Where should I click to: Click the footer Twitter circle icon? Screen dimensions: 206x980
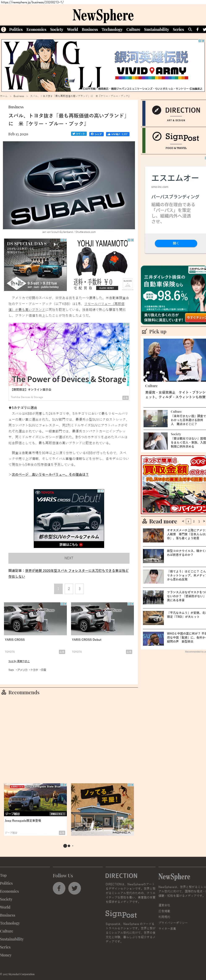click(x=74, y=888)
